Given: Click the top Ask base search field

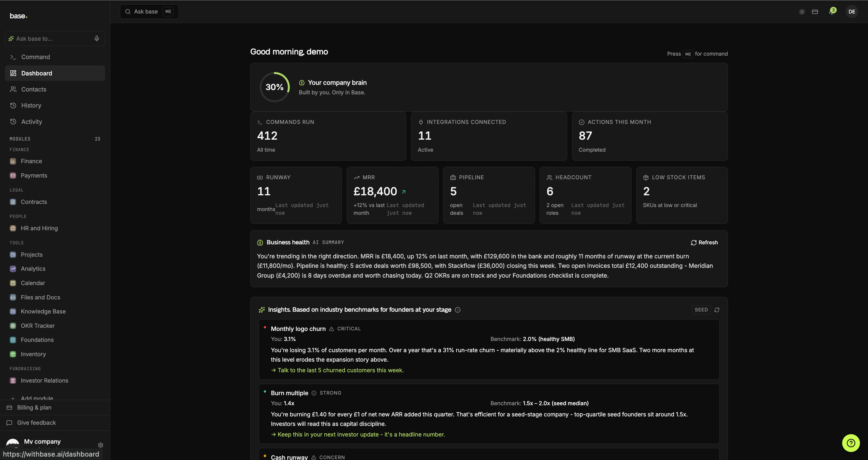Looking at the screenshot, I should pos(149,11).
